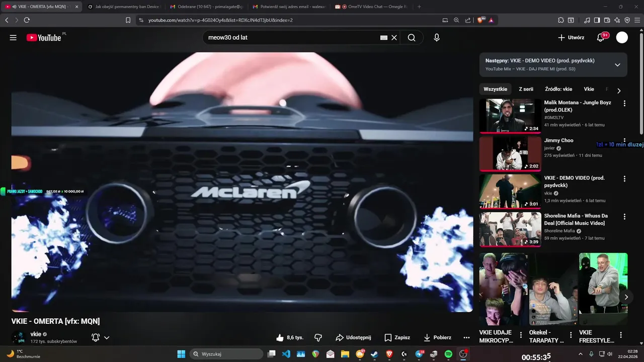Open Steam from the taskbar
This screenshot has height=362, width=644.
375,354
